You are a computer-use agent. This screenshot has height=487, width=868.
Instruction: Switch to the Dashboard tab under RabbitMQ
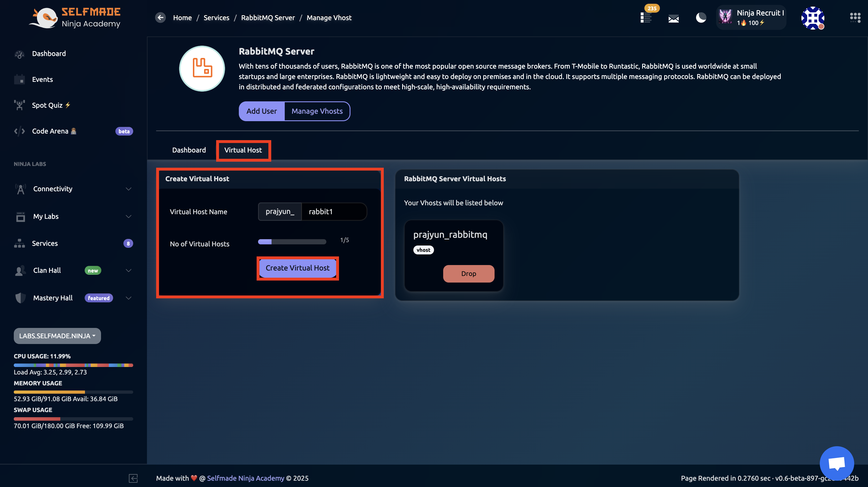tap(189, 150)
